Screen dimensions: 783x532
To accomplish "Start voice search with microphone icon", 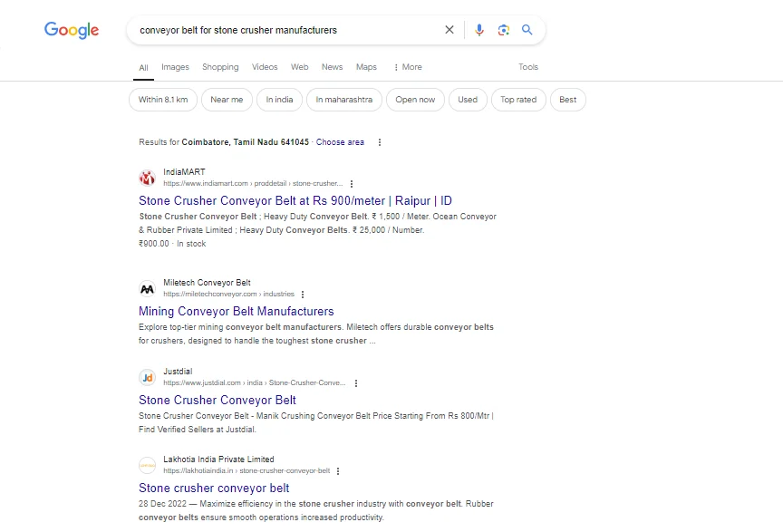I will [478, 30].
